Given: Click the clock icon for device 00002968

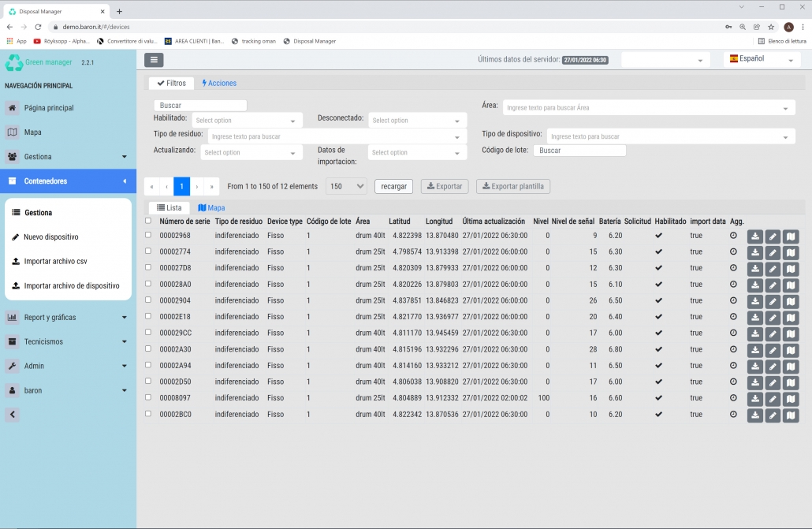Looking at the screenshot, I should [733, 235].
